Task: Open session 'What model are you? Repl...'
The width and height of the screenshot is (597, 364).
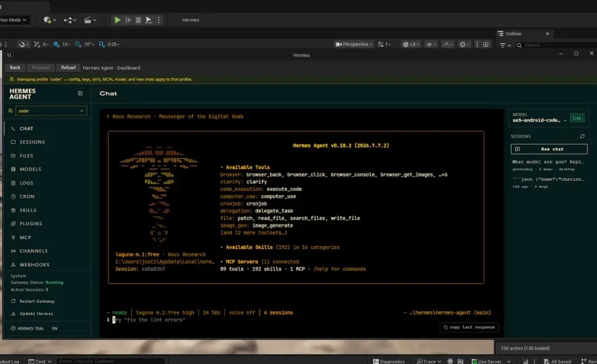Action: click(548, 165)
